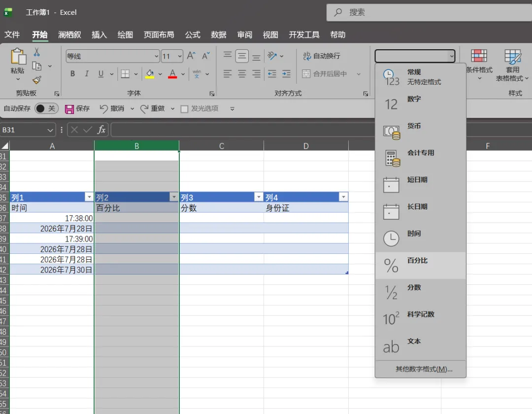The width and height of the screenshot is (532, 414).
Task: Align text right
Action: (x=257, y=73)
